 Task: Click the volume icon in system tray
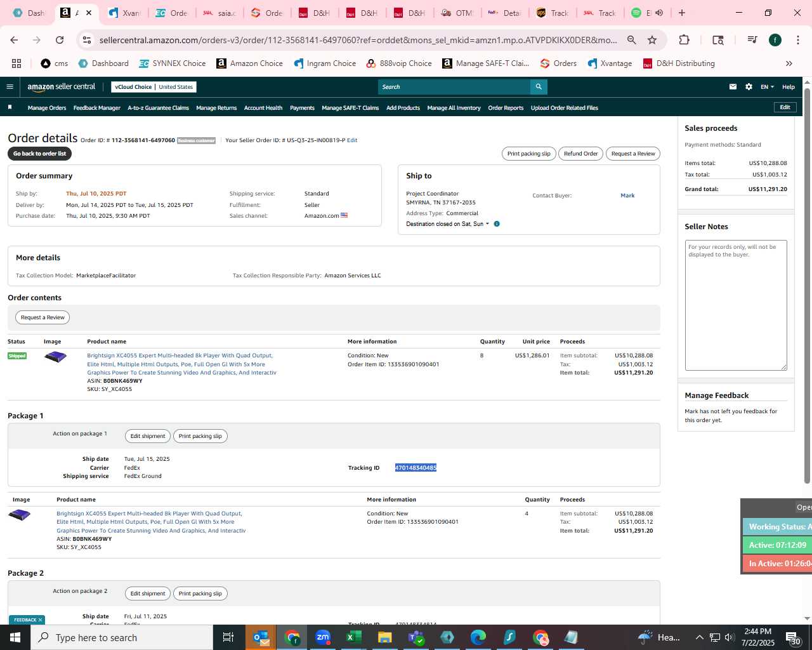(730, 637)
